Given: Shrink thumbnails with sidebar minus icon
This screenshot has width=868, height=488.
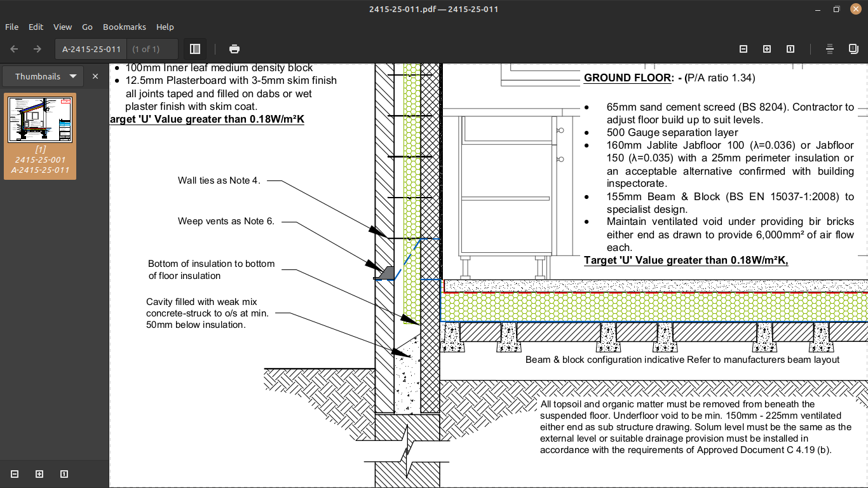Looking at the screenshot, I should point(15,474).
